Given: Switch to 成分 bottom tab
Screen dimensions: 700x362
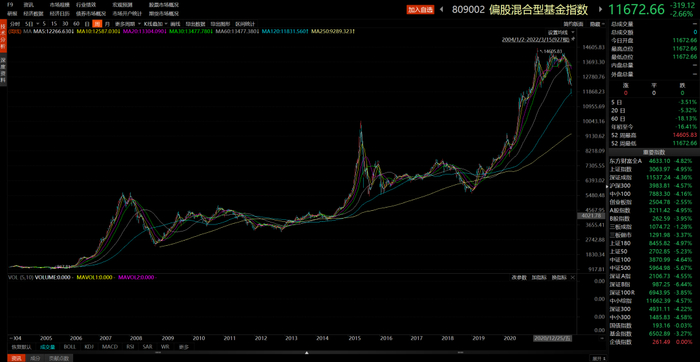Looking at the screenshot, I should click(x=34, y=358).
